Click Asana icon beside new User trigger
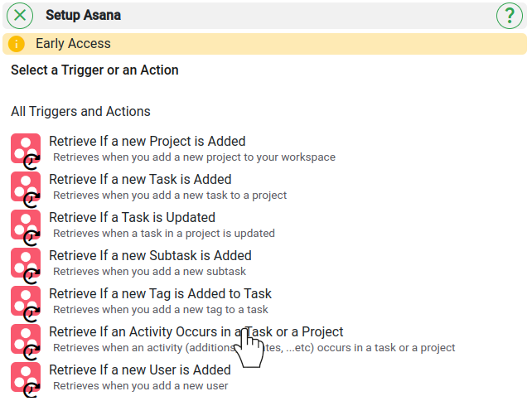The width and height of the screenshot is (532, 401). (x=26, y=378)
